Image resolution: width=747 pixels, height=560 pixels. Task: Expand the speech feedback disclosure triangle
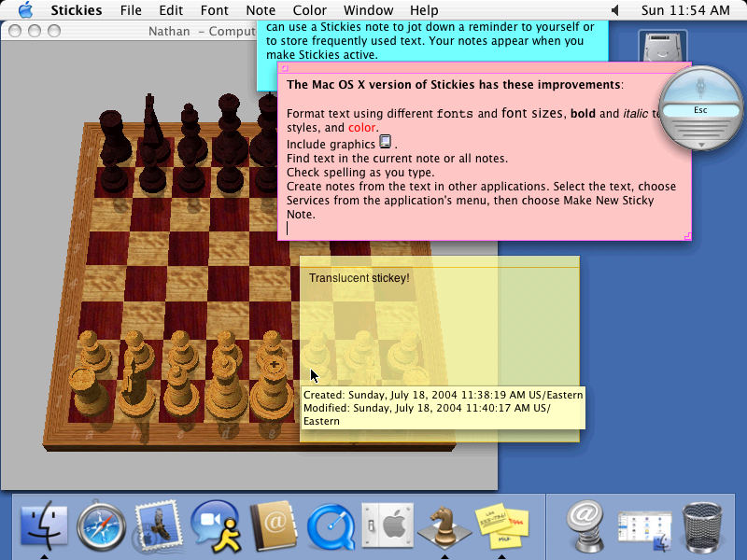pyautogui.click(x=701, y=147)
